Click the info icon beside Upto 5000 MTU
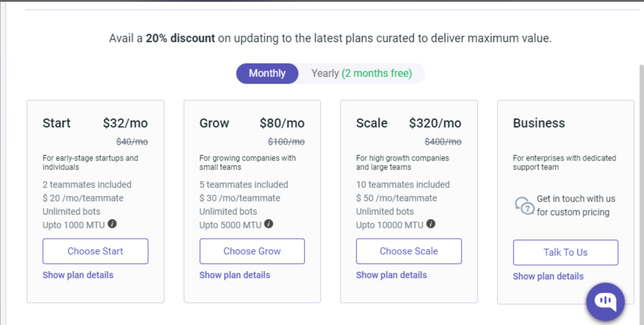This screenshot has height=325, width=644. point(269,224)
